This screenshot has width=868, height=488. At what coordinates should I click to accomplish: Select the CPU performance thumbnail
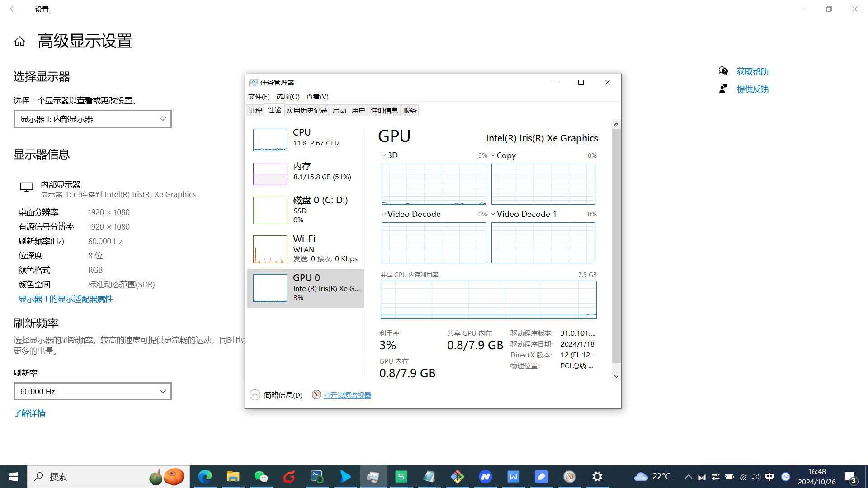pos(270,140)
